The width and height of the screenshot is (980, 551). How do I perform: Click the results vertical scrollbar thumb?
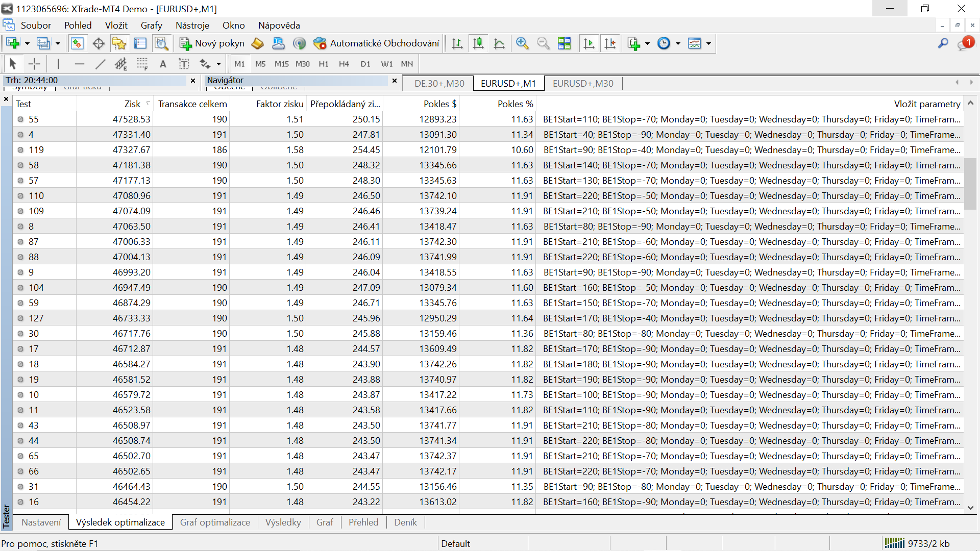click(970, 184)
